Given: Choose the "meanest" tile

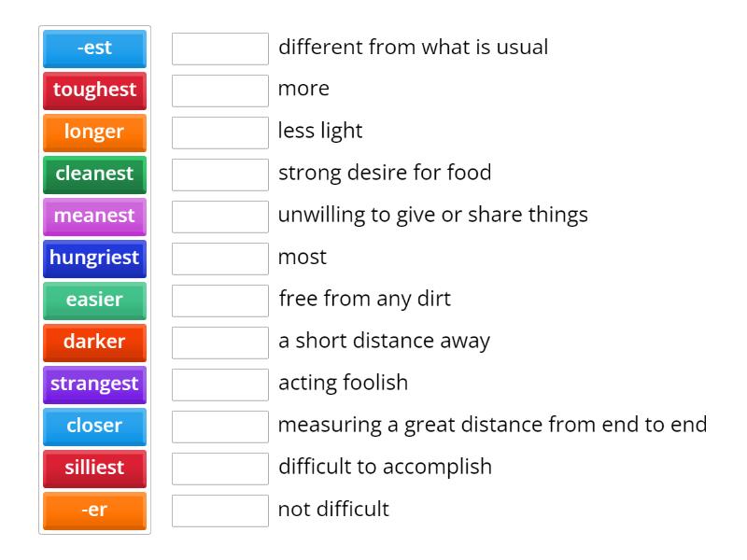Looking at the screenshot, I should [x=93, y=217].
